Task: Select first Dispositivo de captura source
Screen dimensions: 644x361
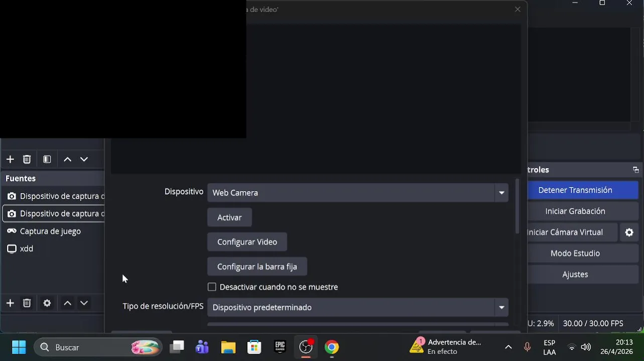Action: 53,196
